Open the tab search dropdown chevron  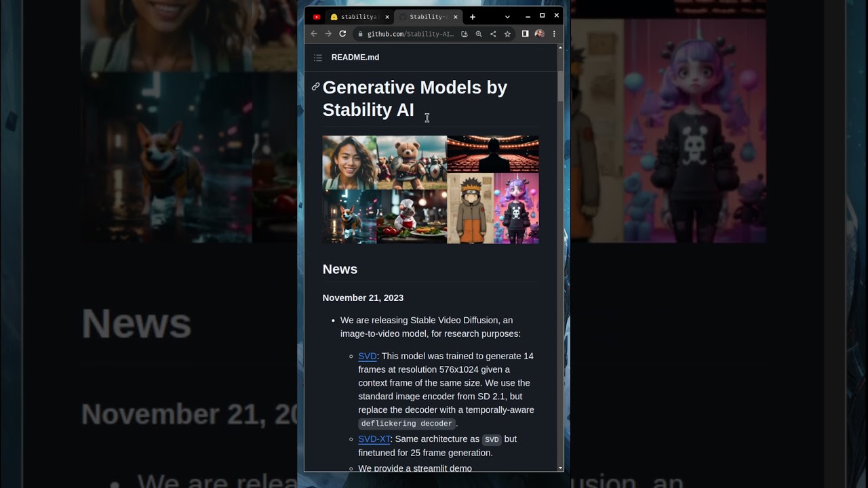507,17
